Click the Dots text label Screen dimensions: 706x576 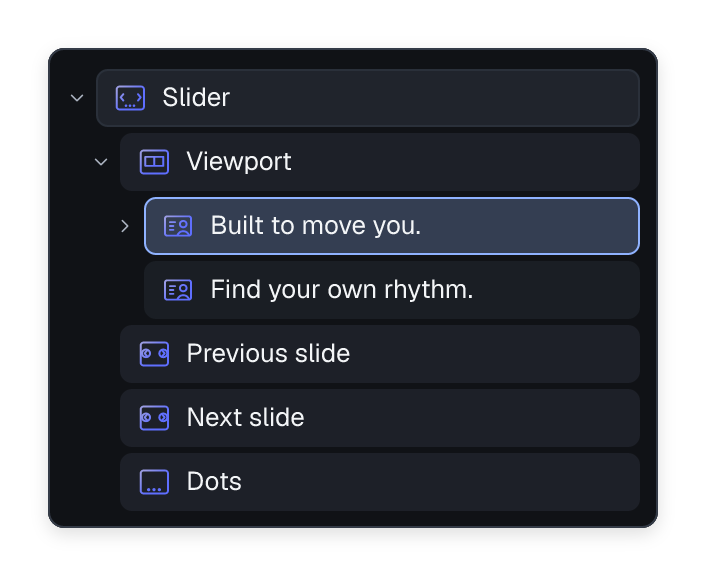pos(214,481)
